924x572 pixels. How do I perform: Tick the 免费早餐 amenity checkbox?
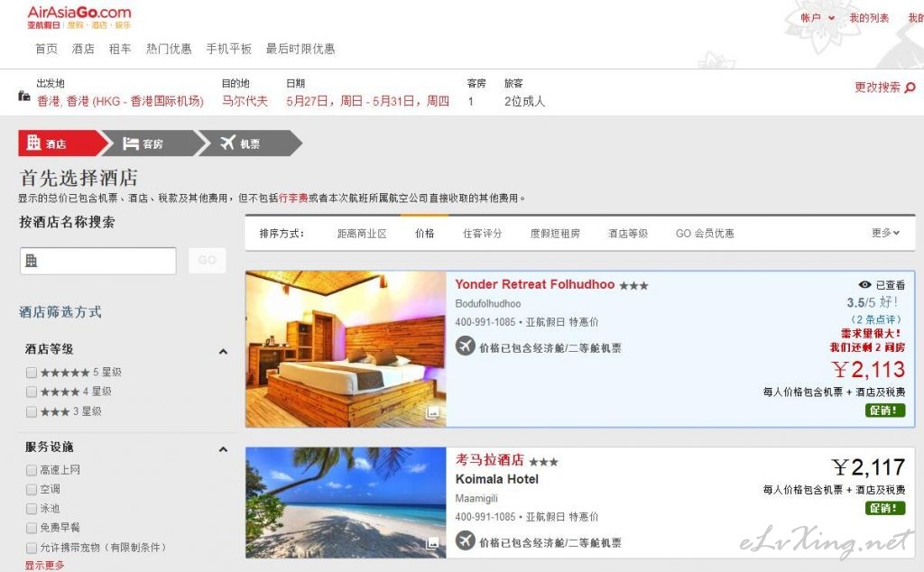click(32, 527)
